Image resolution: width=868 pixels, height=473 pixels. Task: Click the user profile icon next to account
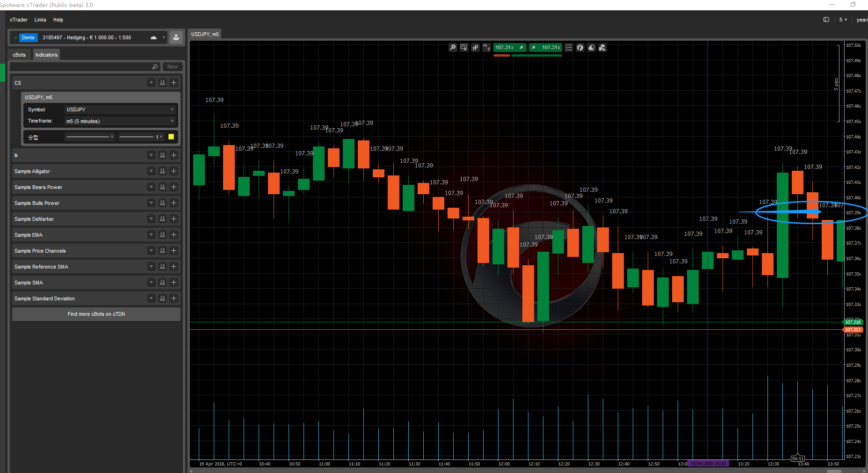click(176, 37)
